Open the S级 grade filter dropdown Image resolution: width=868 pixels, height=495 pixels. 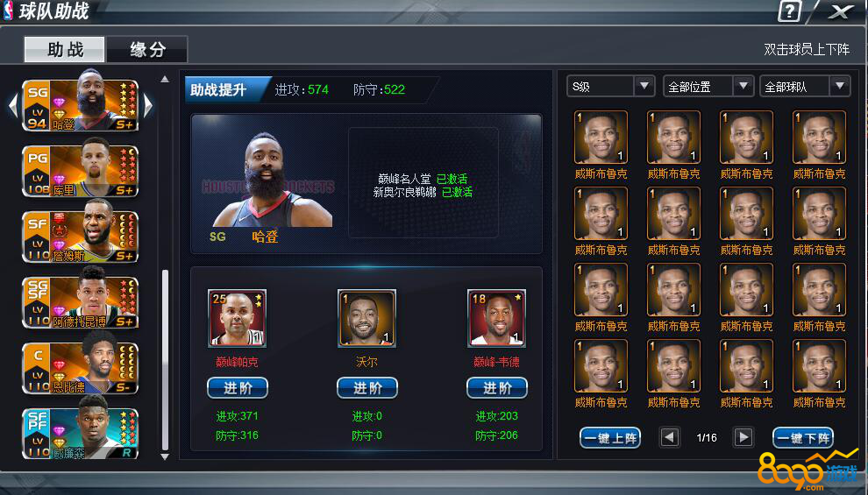pyautogui.click(x=611, y=86)
